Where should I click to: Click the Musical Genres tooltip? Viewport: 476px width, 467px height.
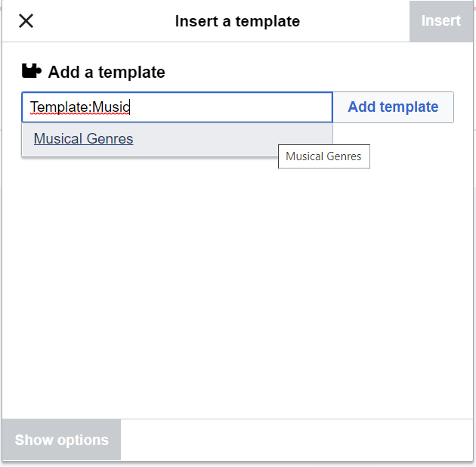323,156
